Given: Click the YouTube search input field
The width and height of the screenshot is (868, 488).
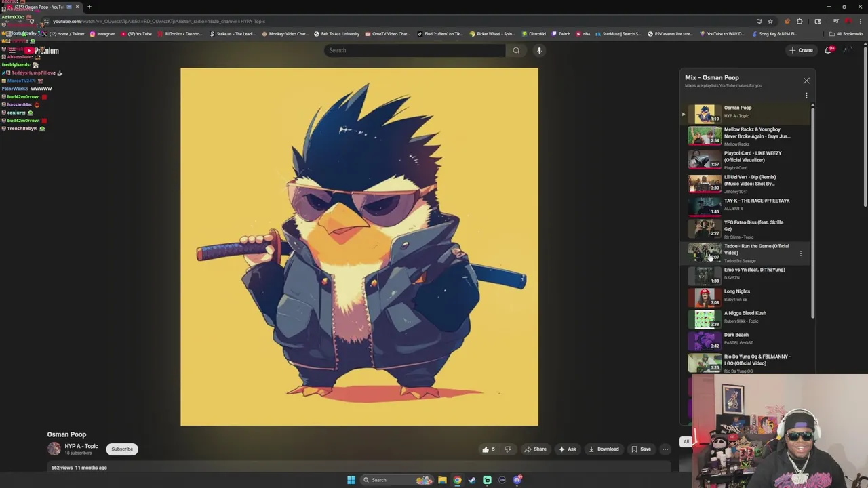Looking at the screenshot, I should pyautogui.click(x=415, y=50).
